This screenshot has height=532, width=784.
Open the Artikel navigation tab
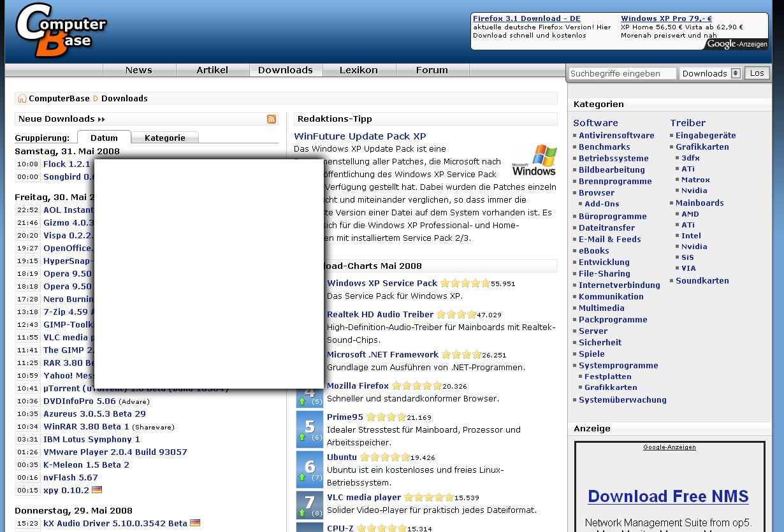[x=212, y=70]
